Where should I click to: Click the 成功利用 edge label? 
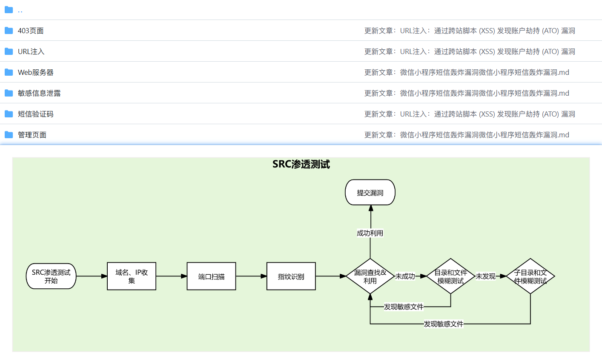tap(370, 233)
